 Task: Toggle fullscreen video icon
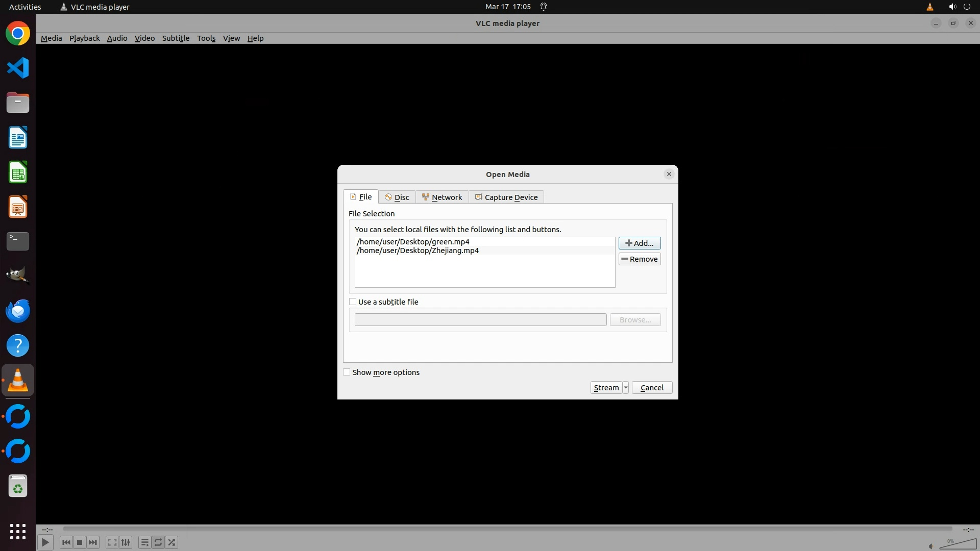112,542
